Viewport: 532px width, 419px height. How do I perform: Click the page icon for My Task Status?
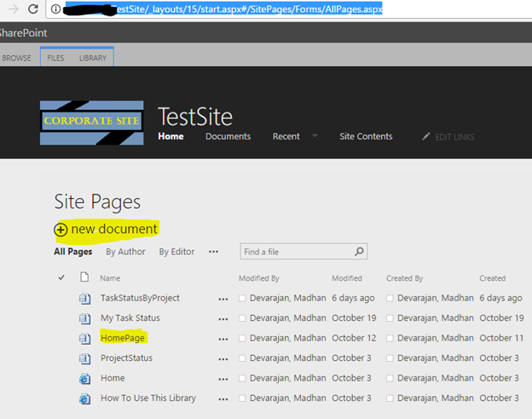(84, 318)
